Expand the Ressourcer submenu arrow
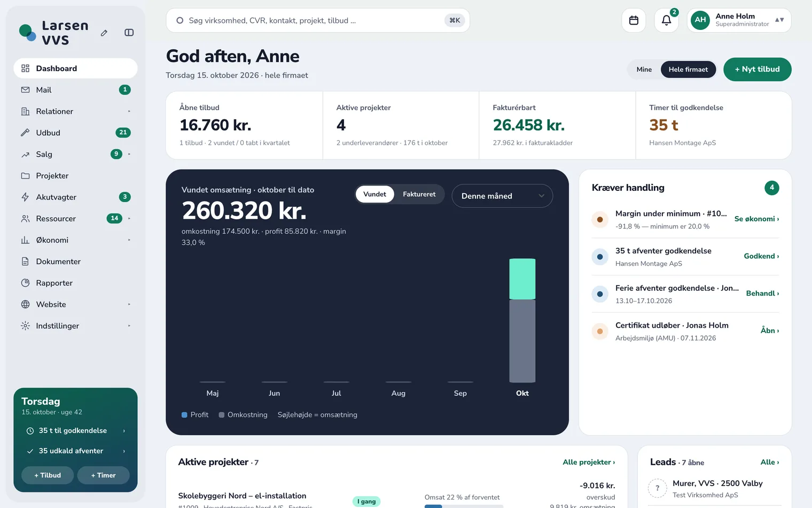 pos(129,218)
